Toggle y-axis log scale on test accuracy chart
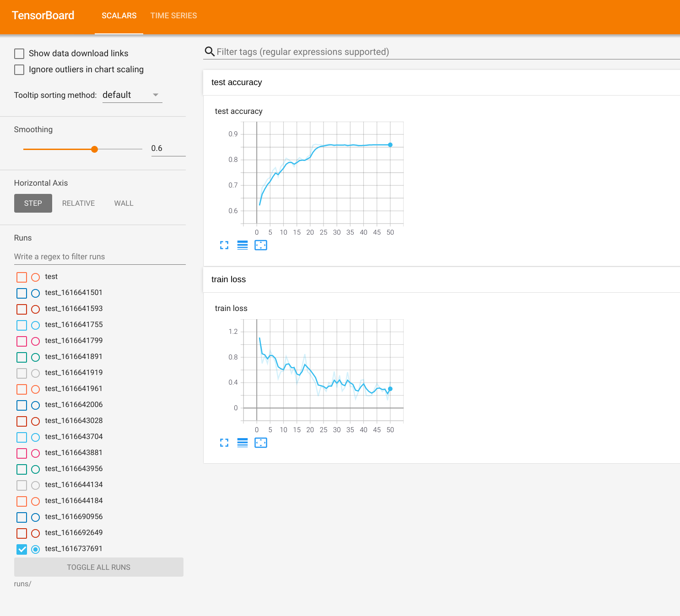Image resolution: width=680 pixels, height=616 pixels. coord(243,246)
